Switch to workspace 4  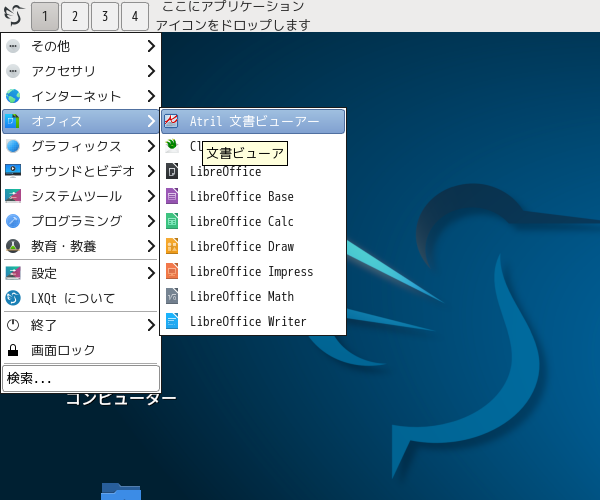coord(135,16)
